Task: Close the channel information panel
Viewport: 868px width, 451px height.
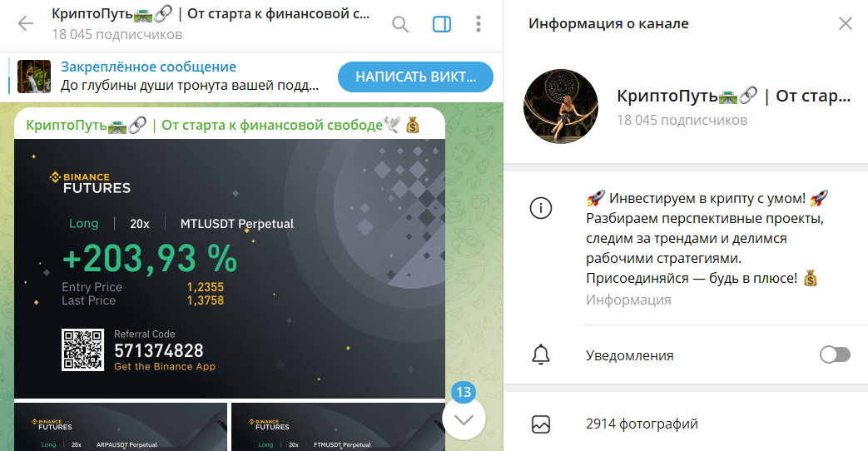Action: (846, 23)
